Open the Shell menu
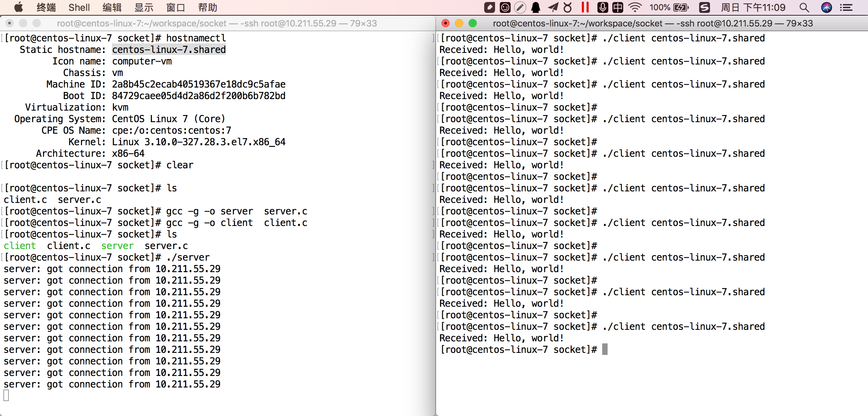Image resolution: width=868 pixels, height=416 pixels. point(79,7)
